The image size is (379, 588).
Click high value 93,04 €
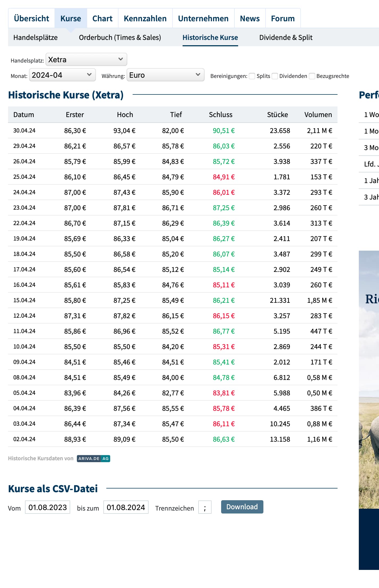(124, 131)
